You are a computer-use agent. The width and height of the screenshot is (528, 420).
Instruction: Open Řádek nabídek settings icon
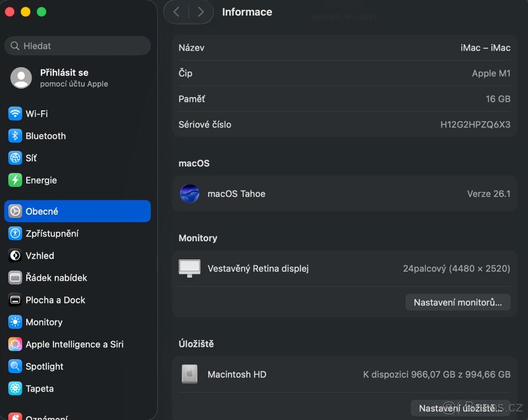click(15, 278)
